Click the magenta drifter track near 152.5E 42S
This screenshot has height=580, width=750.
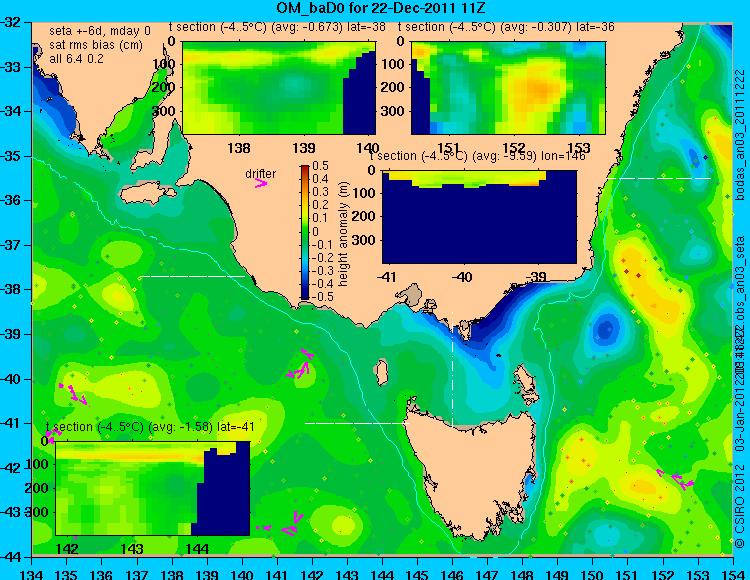tap(675, 480)
